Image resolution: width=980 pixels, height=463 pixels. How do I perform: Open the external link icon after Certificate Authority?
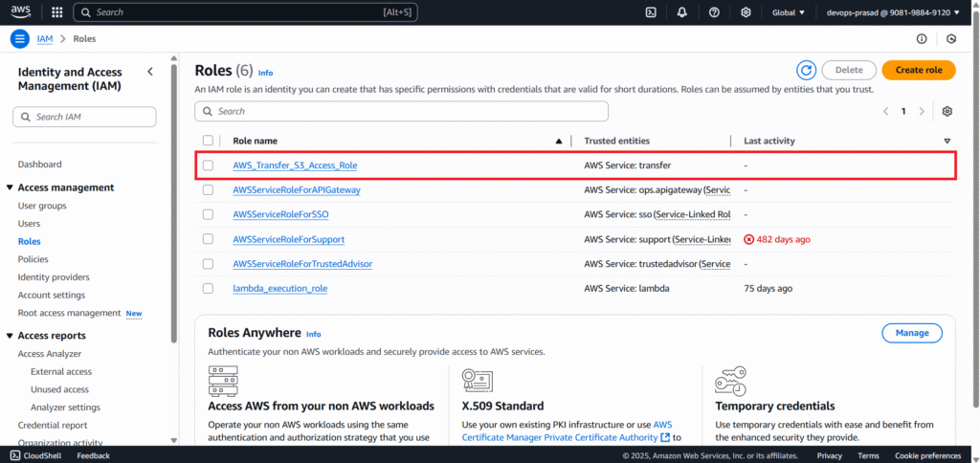click(x=665, y=437)
